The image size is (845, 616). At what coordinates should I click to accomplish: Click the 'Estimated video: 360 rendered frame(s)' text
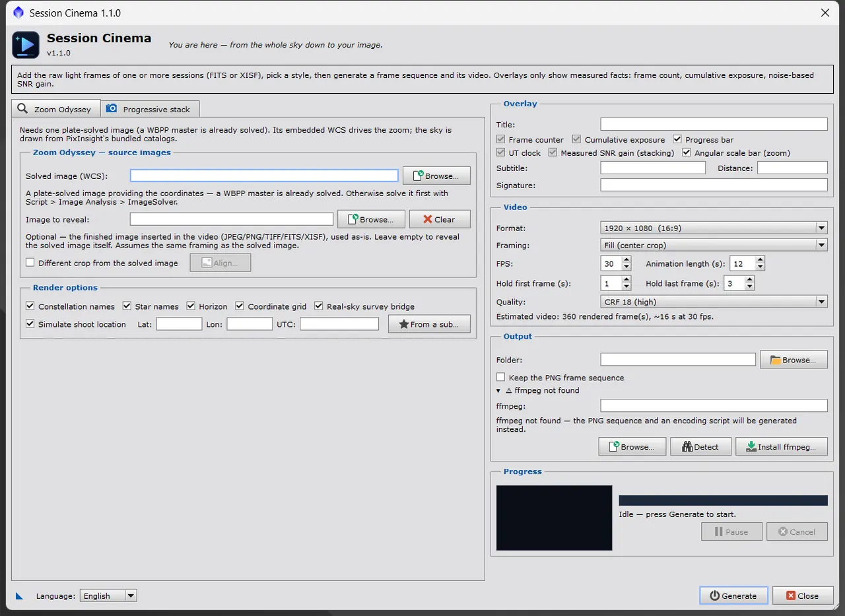[x=605, y=317]
